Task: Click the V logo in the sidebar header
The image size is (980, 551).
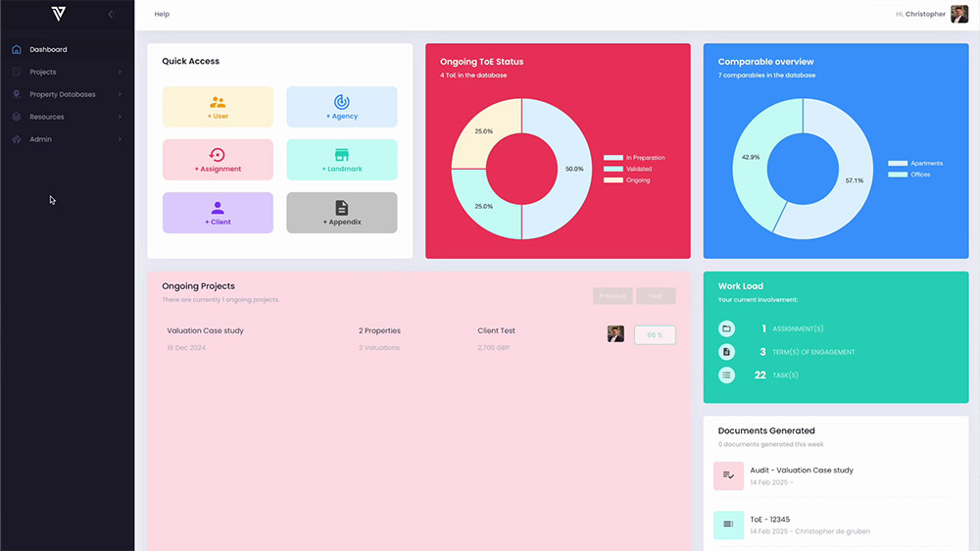Action: click(x=59, y=14)
